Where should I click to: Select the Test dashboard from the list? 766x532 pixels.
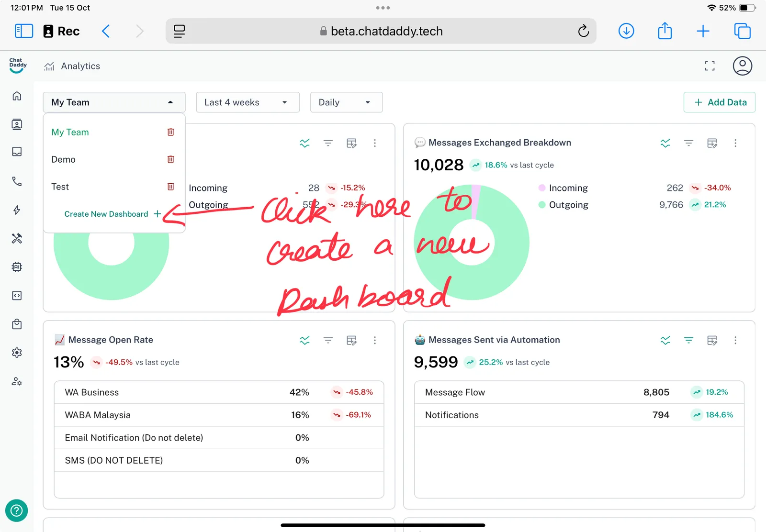(60, 187)
